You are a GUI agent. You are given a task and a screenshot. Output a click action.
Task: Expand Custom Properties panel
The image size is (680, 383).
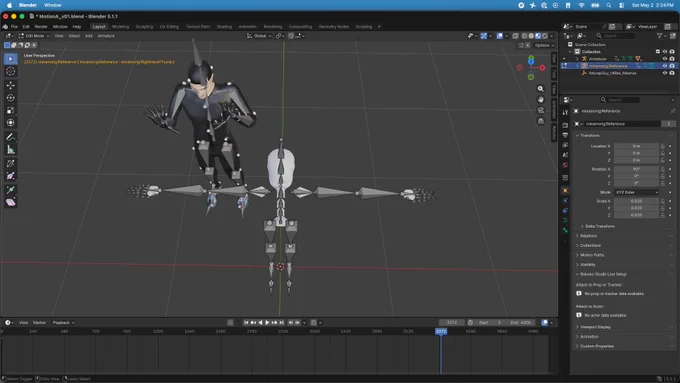coord(596,346)
